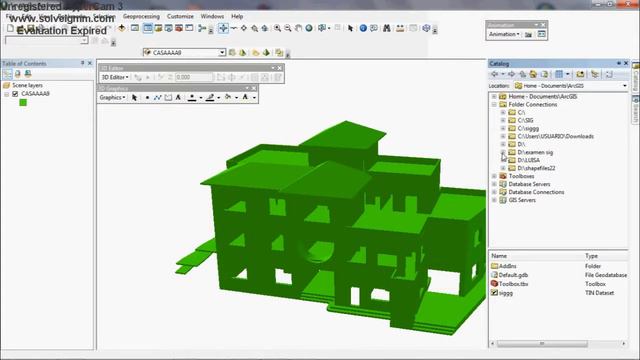Select the Pan hand tool
This screenshot has width=640, height=360.
(x=298, y=28)
